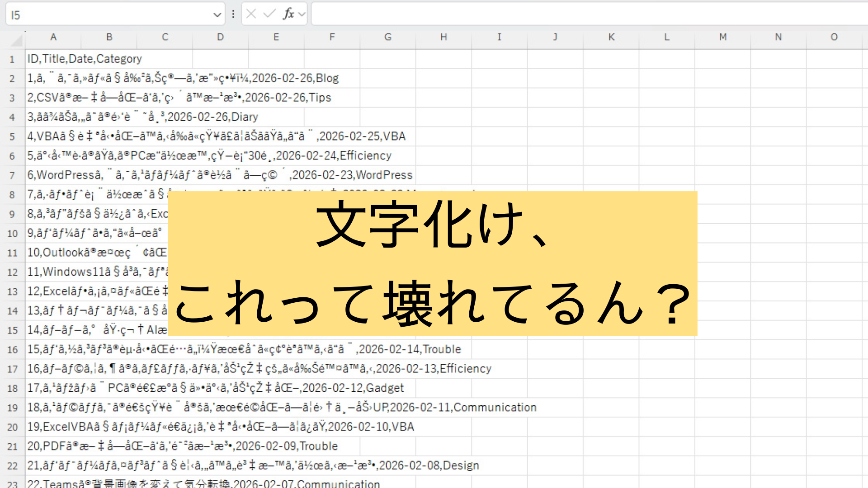Select column O header
This screenshot has width=868, height=488.
point(834,37)
